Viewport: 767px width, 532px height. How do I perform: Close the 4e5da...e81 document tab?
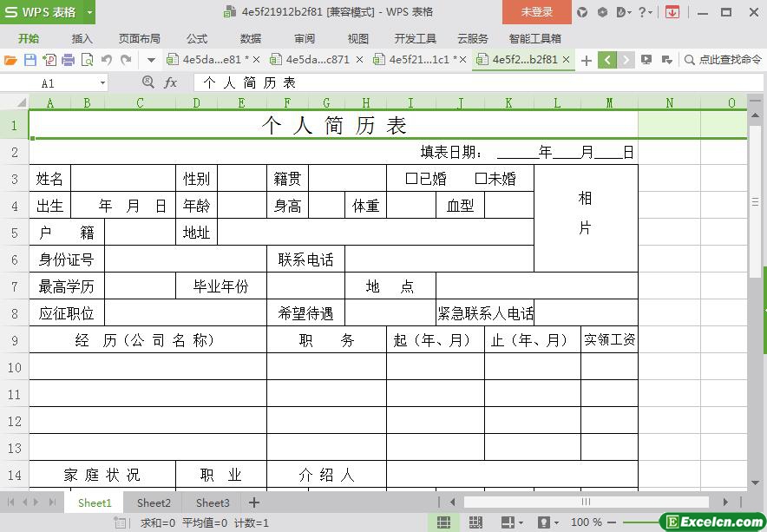click(256, 60)
